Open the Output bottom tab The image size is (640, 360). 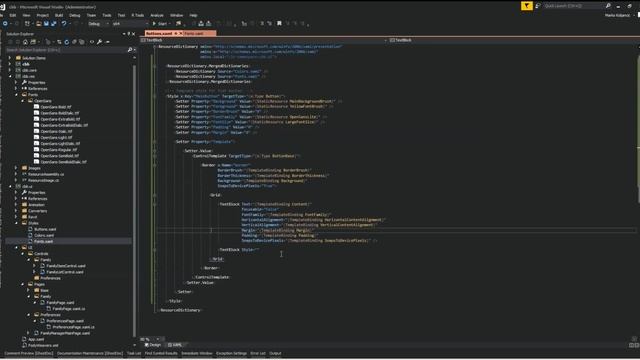pyautogui.click(x=275, y=353)
